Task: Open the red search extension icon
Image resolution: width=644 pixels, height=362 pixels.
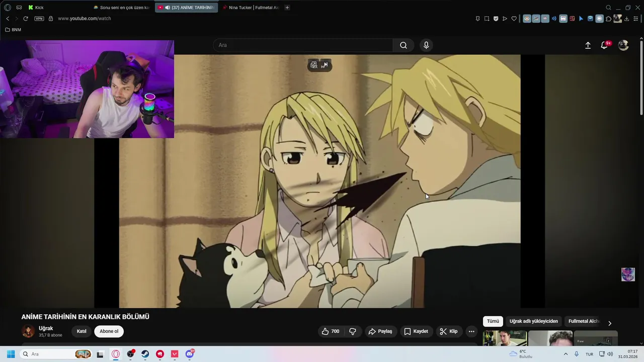Action: click(x=572, y=19)
